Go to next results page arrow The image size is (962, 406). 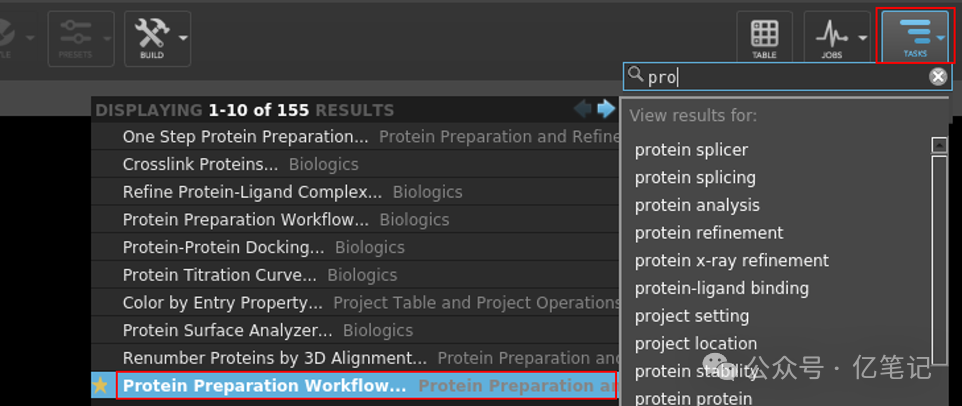[606, 109]
